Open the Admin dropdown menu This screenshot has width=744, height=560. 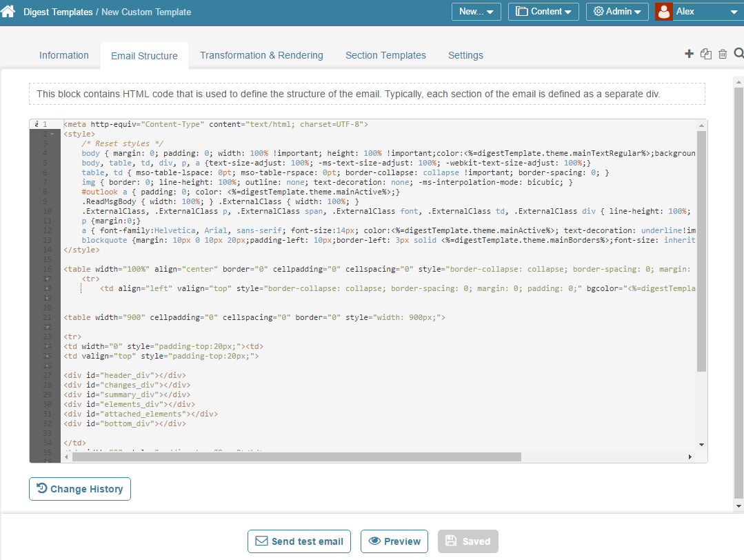(x=616, y=12)
